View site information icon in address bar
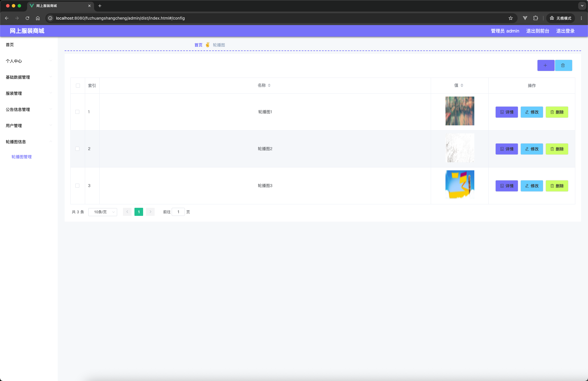588x381 pixels. [x=50, y=18]
